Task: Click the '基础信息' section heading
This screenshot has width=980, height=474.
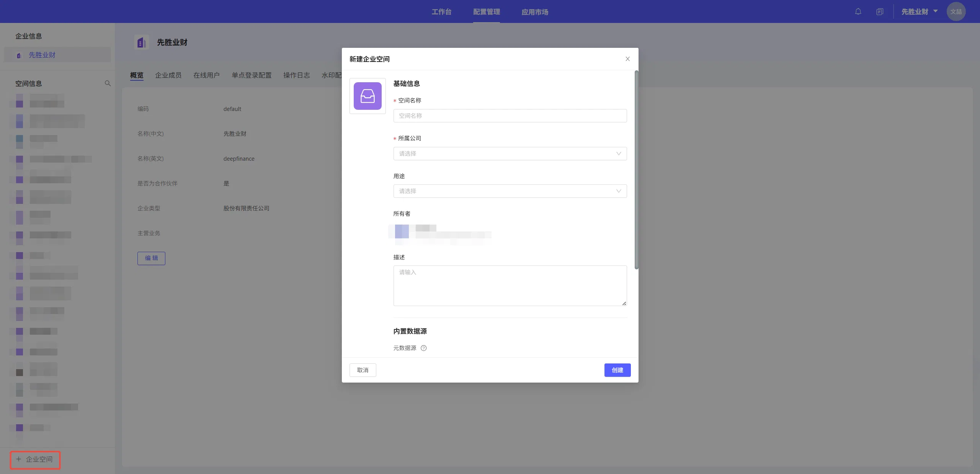Action: coord(407,84)
